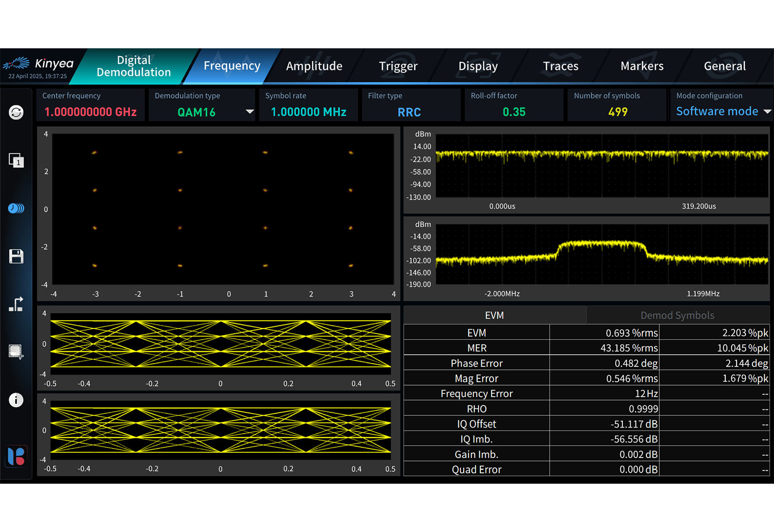
Task: Click the Digital Demodulation mode button
Action: [x=134, y=66]
